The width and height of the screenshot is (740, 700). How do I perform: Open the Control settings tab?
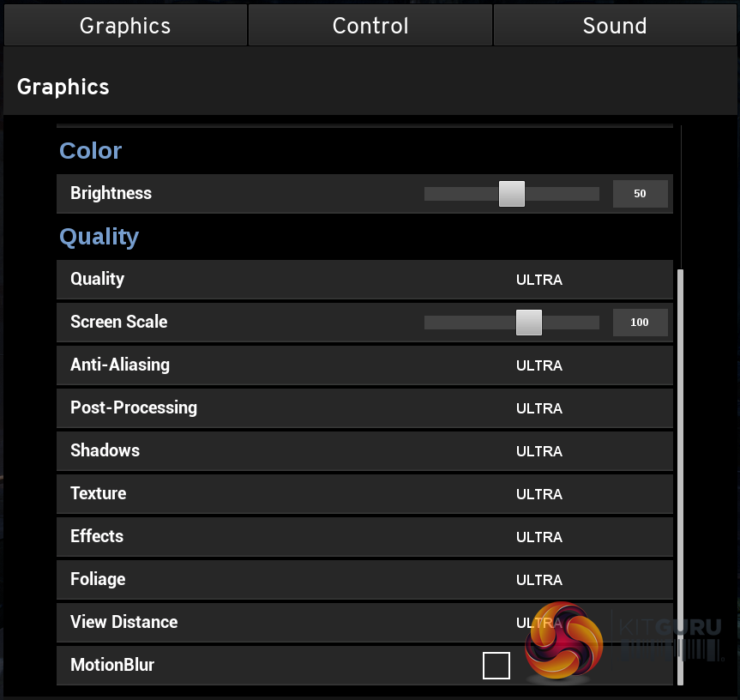tap(370, 26)
